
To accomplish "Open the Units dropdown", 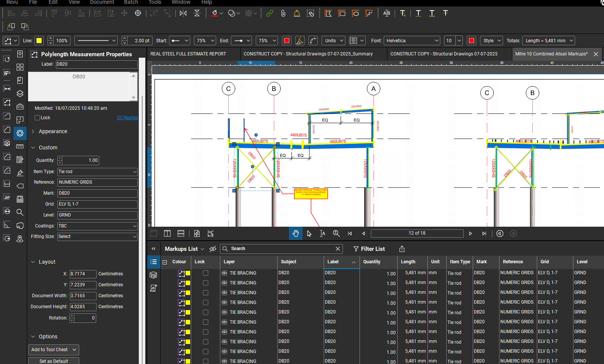I will click(x=334, y=41).
